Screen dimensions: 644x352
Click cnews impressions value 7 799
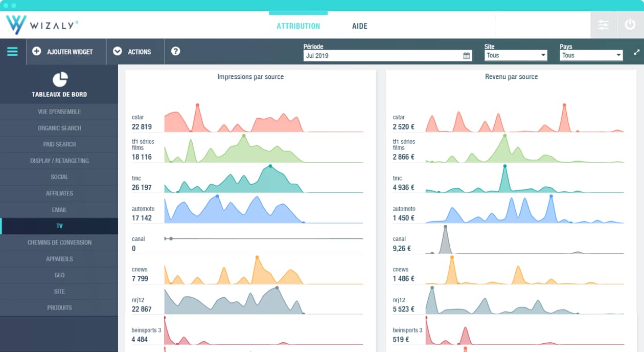click(140, 279)
